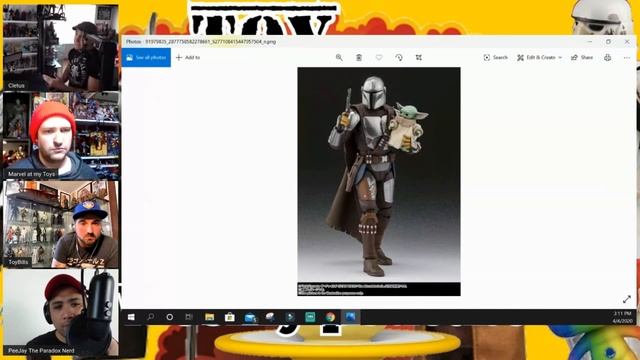Select the Marvel at my Toys video feed
Viewport: 640px width, 360px height.
point(61,136)
